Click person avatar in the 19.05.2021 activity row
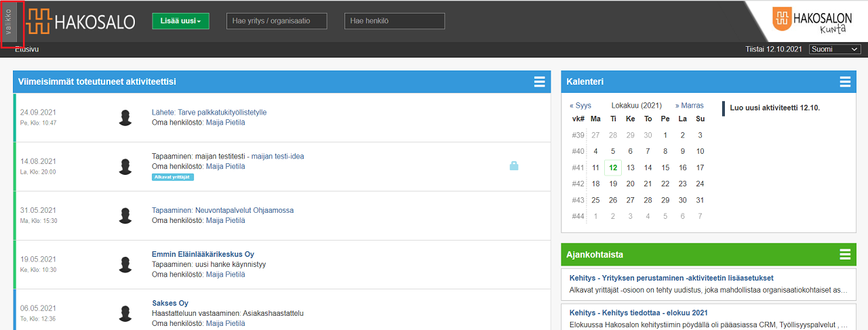Image resolution: width=868 pixels, height=330 pixels. 125,264
